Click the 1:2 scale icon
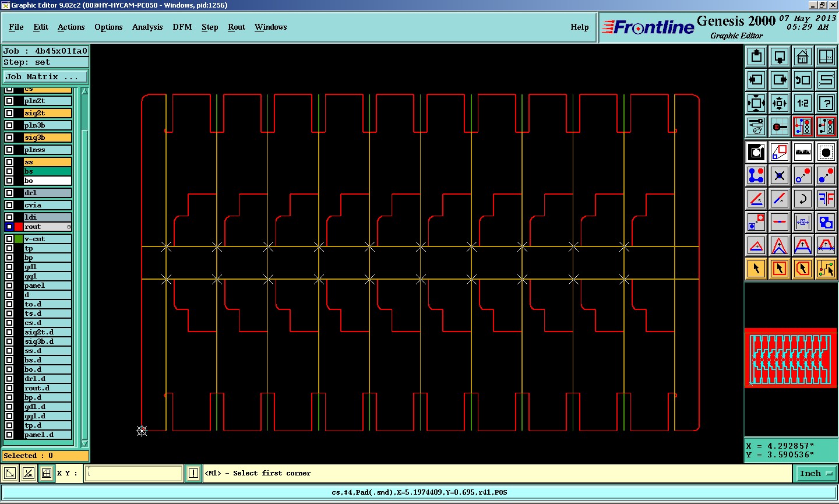Viewport: 839px width, 504px height. pyautogui.click(x=803, y=103)
